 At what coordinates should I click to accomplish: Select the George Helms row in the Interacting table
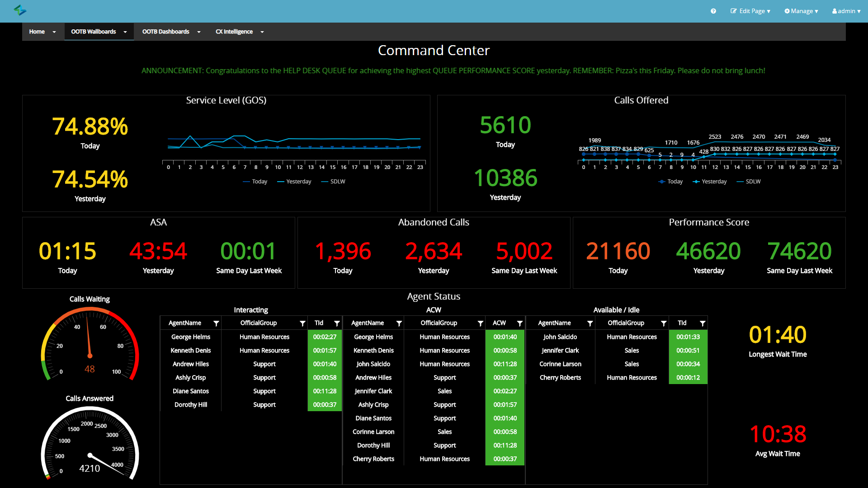(190, 337)
